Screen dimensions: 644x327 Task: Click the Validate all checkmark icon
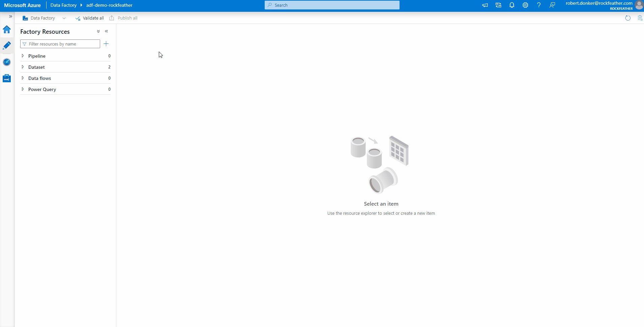[78, 18]
